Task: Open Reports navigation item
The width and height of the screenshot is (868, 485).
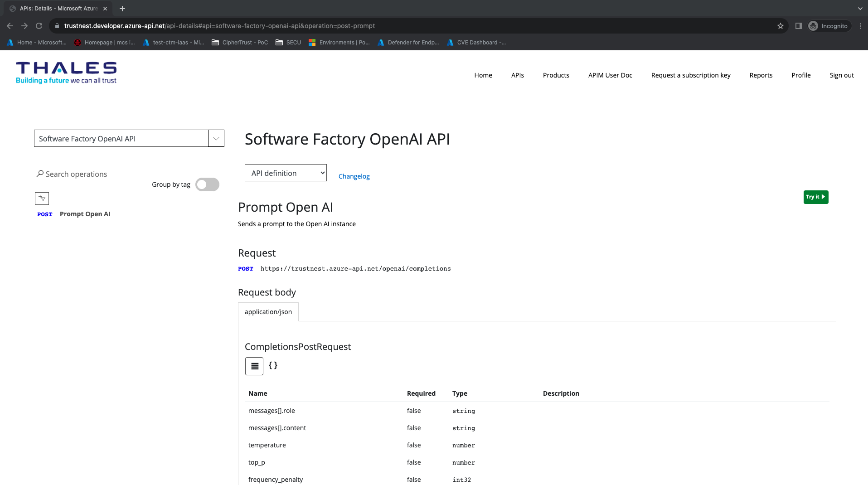Action: pyautogui.click(x=761, y=75)
